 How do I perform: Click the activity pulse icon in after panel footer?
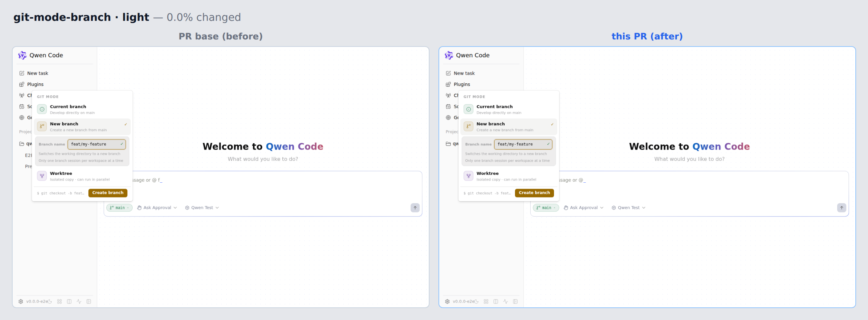coord(505,301)
